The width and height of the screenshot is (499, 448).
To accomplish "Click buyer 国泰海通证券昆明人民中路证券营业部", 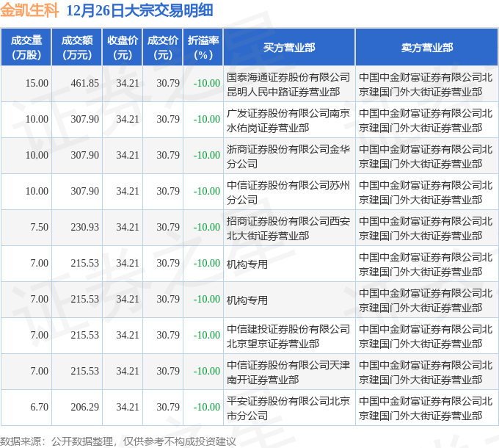I will [288, 84].
